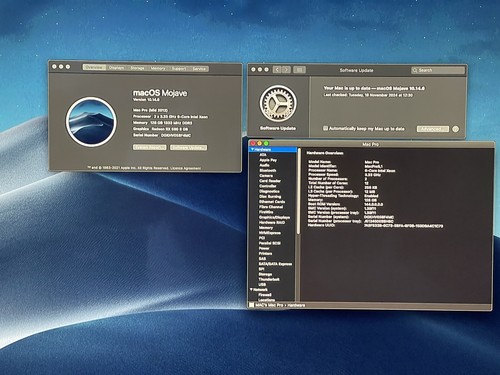Select Firewall under Network
500x375 pixels.
click(x=265, y=295)
